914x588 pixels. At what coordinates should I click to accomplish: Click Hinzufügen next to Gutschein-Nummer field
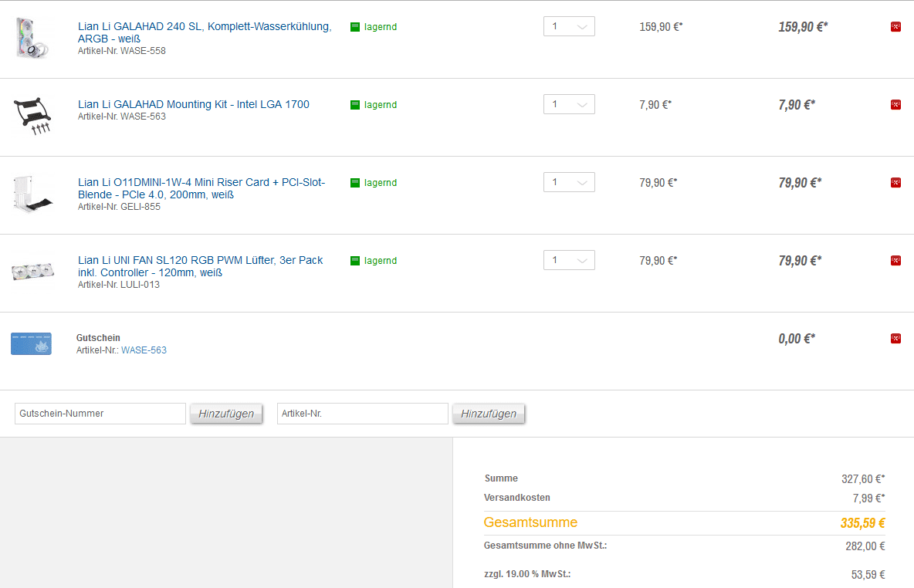click(226, 414)
